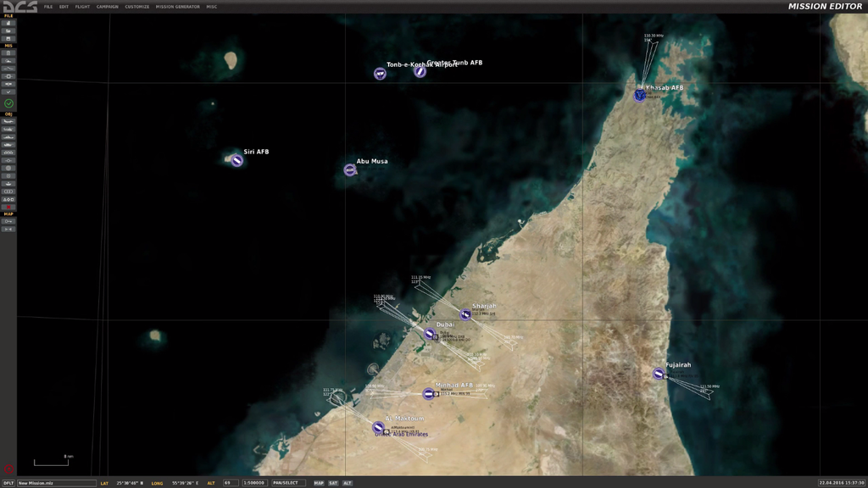This screenshot has width=868, height=488.
Task: Click the Fujairah airport label
Action: tap(678, 365)
